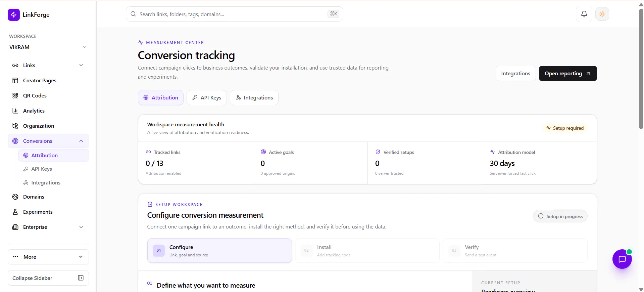Click the page vertical scrollbar thumb

[641, 69]
